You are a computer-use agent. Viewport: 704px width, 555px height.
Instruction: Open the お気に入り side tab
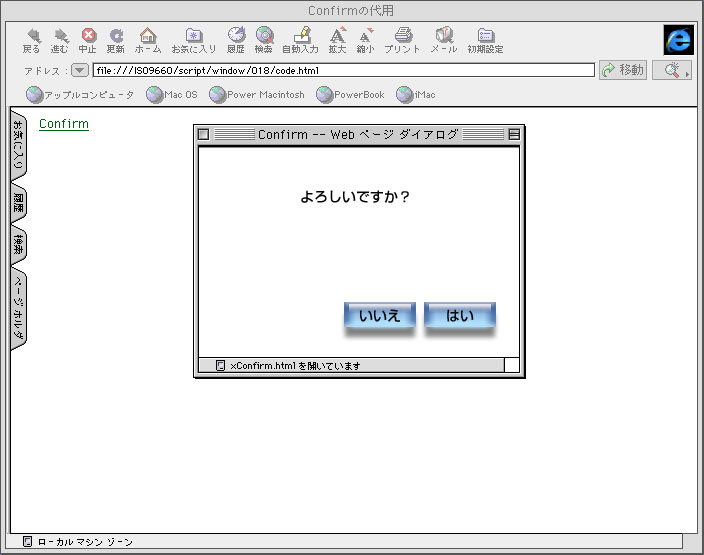(18, 145)
